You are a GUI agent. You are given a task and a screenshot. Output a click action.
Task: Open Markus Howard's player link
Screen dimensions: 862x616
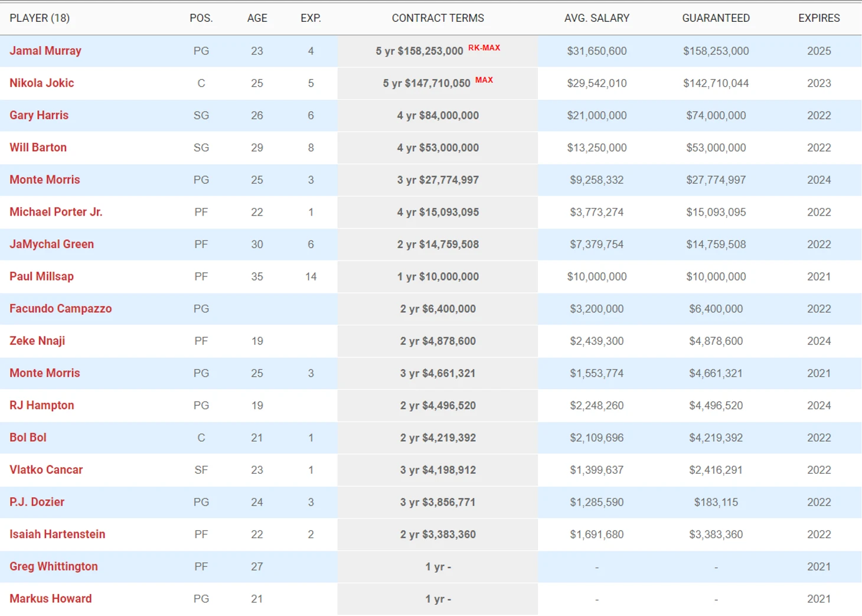51,598
